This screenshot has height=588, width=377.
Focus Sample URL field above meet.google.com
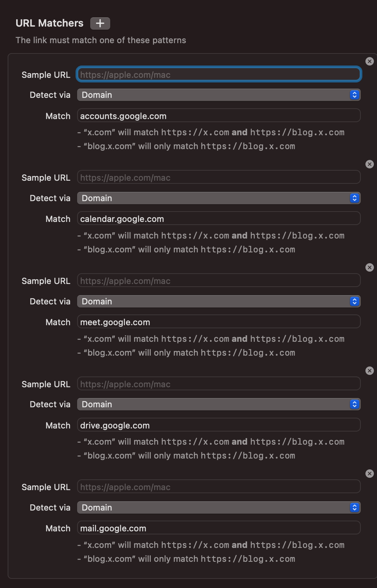coord(219,281)
